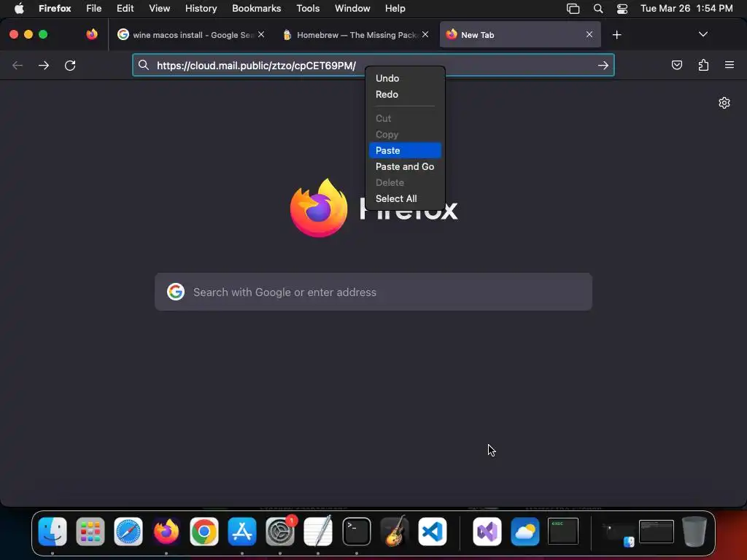This screenshot has width=747, height=560.
Task: Open TextEdit from the dock
Action: tap(318, 532)
